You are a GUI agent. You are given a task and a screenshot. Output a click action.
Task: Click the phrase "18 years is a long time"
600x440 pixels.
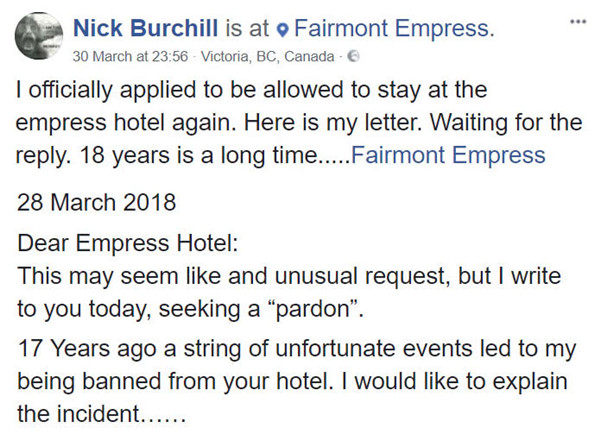pyautogui.click(x=255, y=155)
